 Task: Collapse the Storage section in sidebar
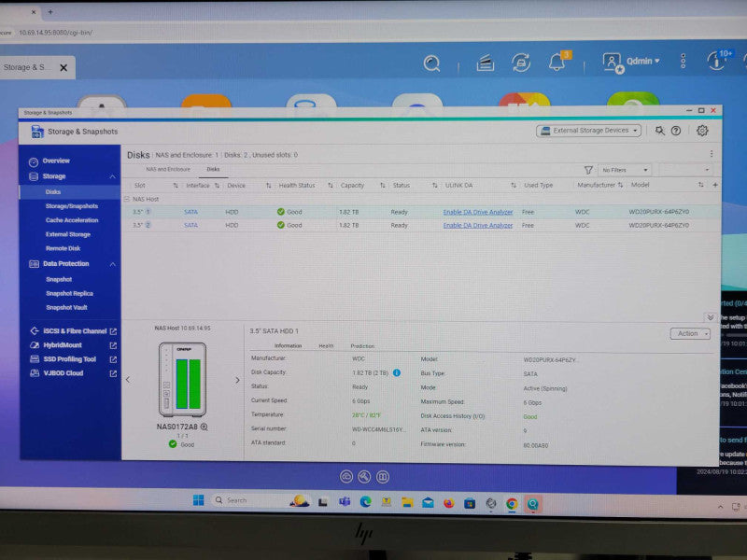coord(112,176)
